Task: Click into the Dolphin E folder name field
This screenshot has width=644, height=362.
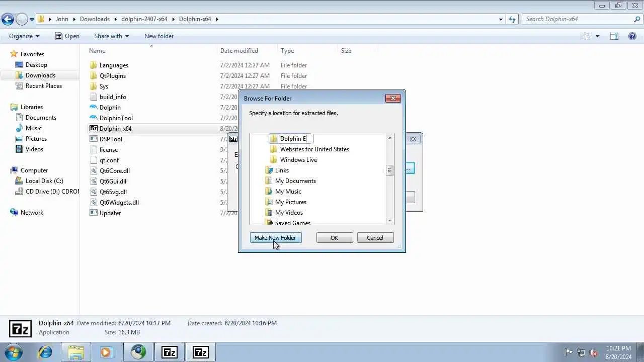Action: [x=296, y=139]
